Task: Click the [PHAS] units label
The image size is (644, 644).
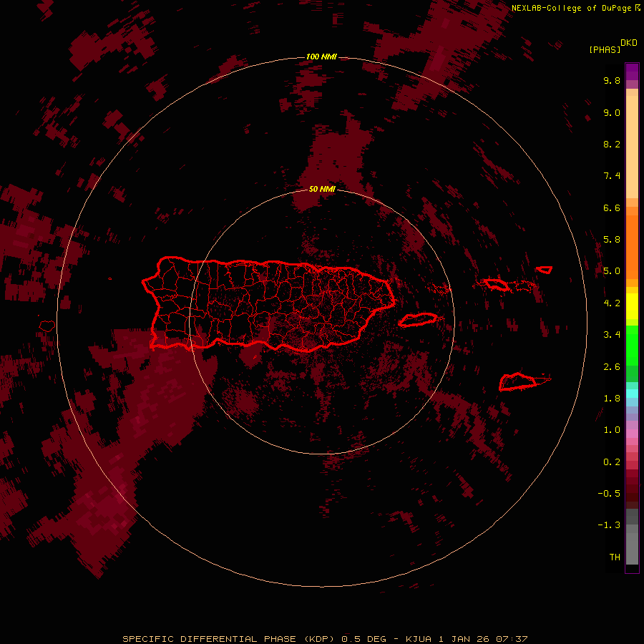Action: (x=605, y=49)
